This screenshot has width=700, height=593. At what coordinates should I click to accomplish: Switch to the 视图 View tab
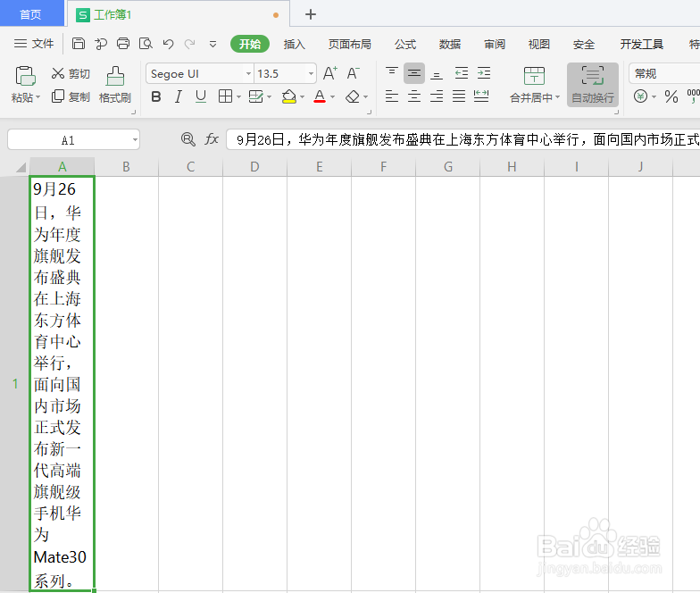point(539,45)
